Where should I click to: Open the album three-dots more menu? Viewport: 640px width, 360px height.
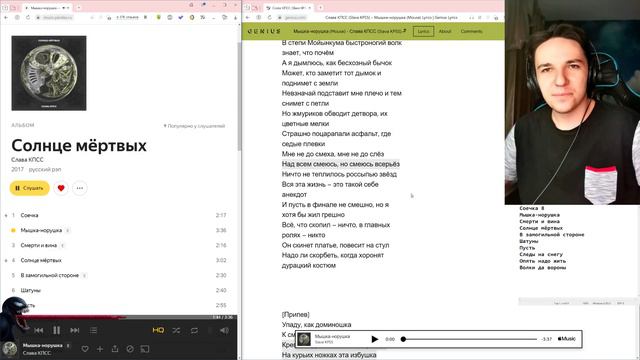tap(80, 188)
